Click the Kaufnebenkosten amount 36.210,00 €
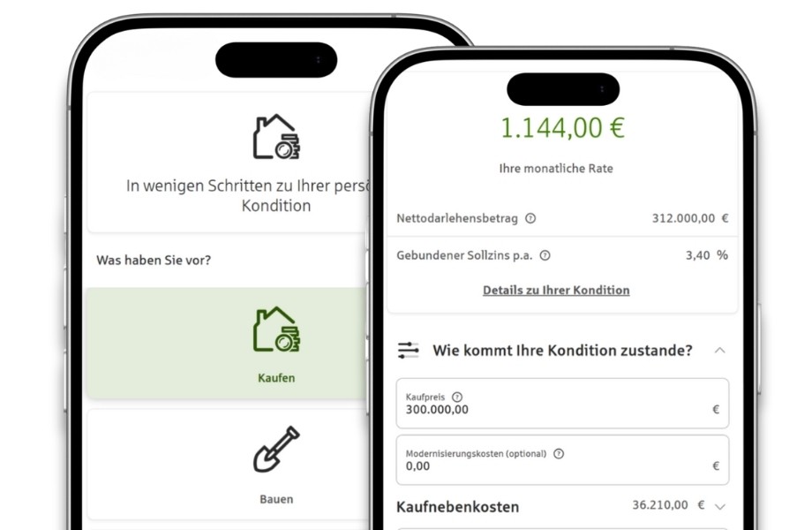 pyautogui.click(x=668, y=504)
